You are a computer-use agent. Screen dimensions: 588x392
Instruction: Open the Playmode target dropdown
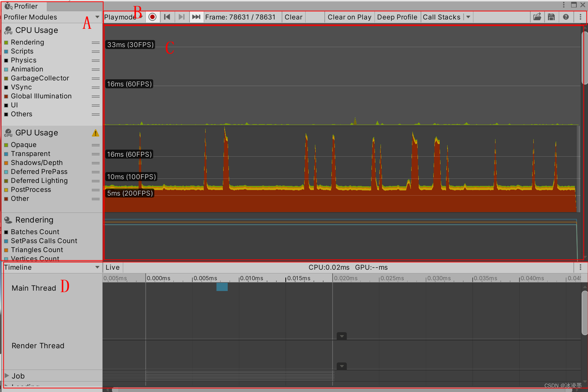[x=124, y=17]
